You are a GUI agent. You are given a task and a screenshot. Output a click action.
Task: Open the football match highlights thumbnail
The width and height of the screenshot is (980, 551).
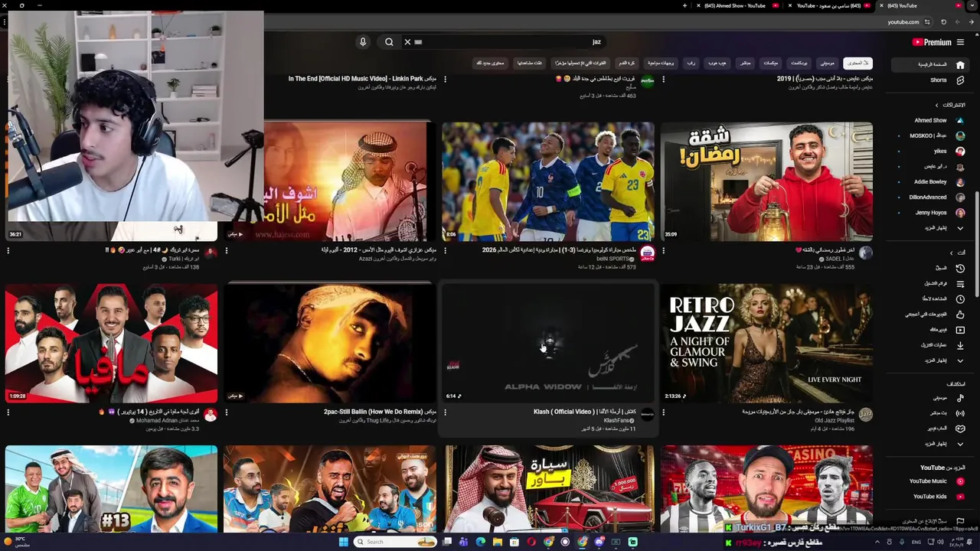[548, 181]
